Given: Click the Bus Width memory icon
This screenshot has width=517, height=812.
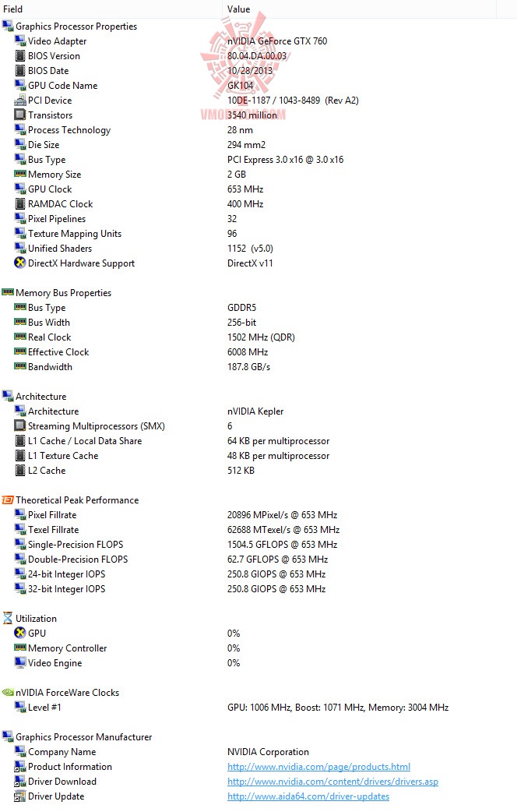Looking at the screenshot, I should 20,322.
